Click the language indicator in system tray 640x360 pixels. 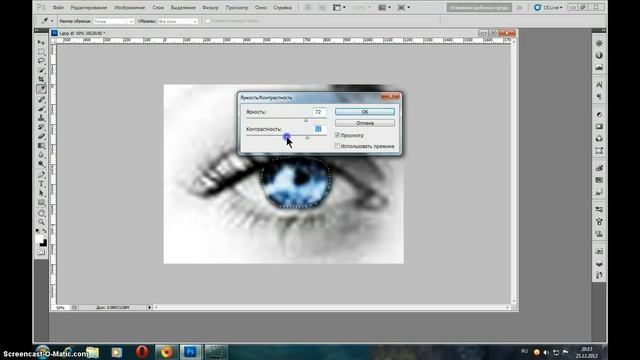pos(524,351)
